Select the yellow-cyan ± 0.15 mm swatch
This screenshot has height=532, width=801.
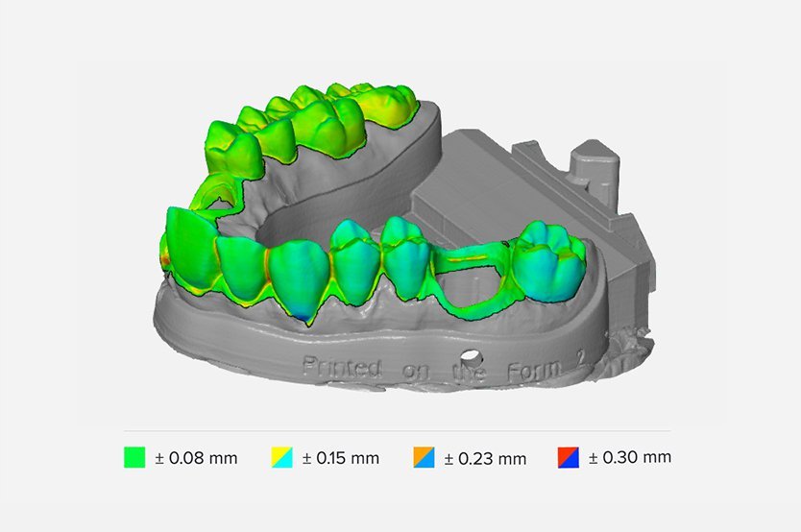point(281,457)
